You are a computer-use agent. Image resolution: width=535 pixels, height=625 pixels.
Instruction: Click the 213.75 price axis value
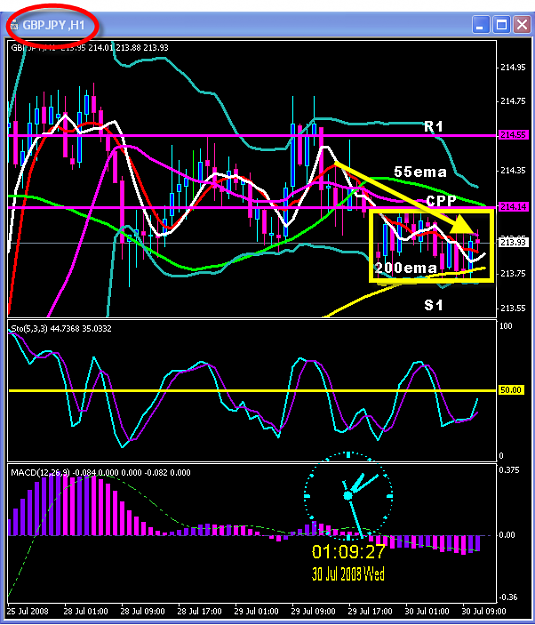[x=513, y=273]
